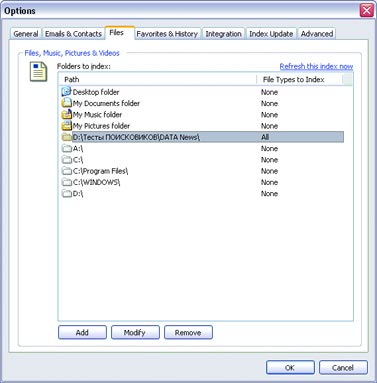Select the C:\Program Files\ path entry
The width and height of the screenshot is (377, 383).
point(100,171)
